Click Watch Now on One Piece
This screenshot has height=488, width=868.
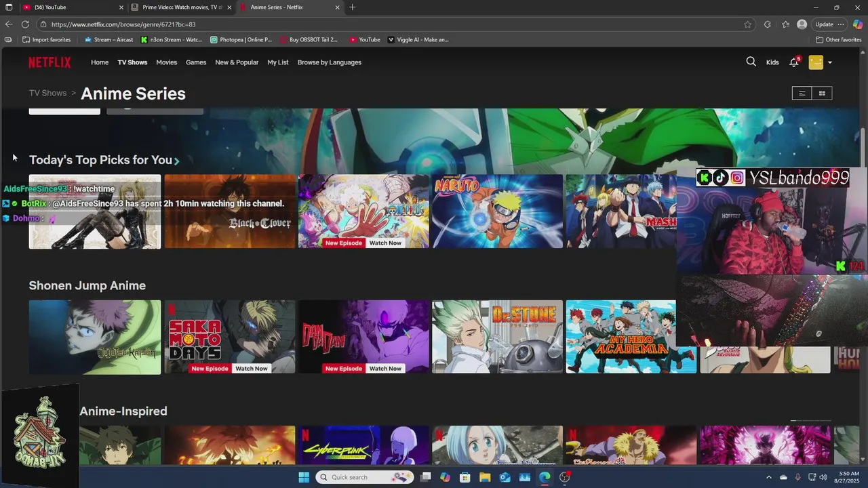(x=385, y=243)
